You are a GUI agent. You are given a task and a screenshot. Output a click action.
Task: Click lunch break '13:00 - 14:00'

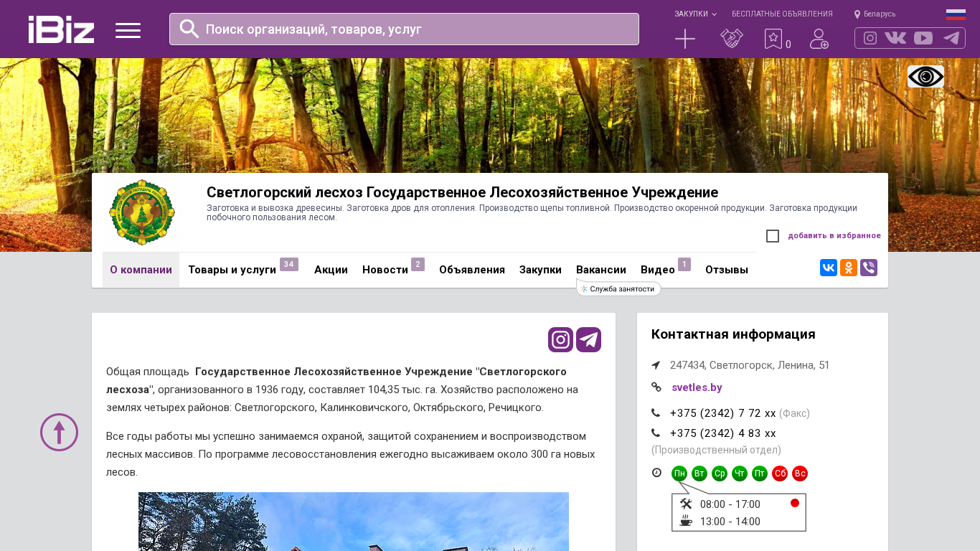(730, 522)
